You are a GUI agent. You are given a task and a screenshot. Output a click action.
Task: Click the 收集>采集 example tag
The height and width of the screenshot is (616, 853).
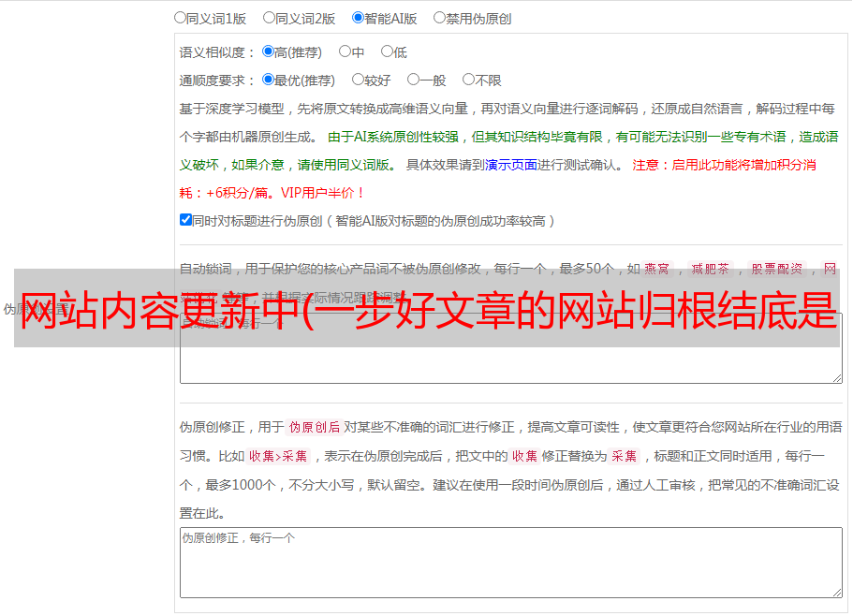point(278,456)
